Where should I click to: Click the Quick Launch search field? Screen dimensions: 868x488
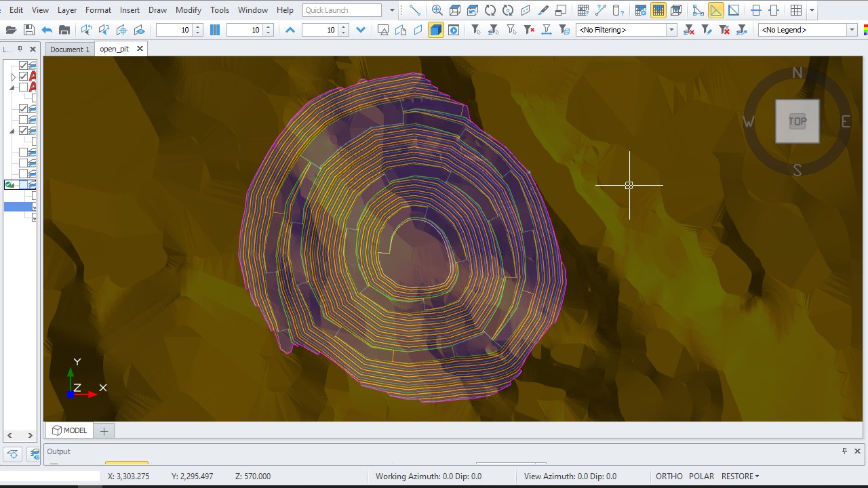342,10
